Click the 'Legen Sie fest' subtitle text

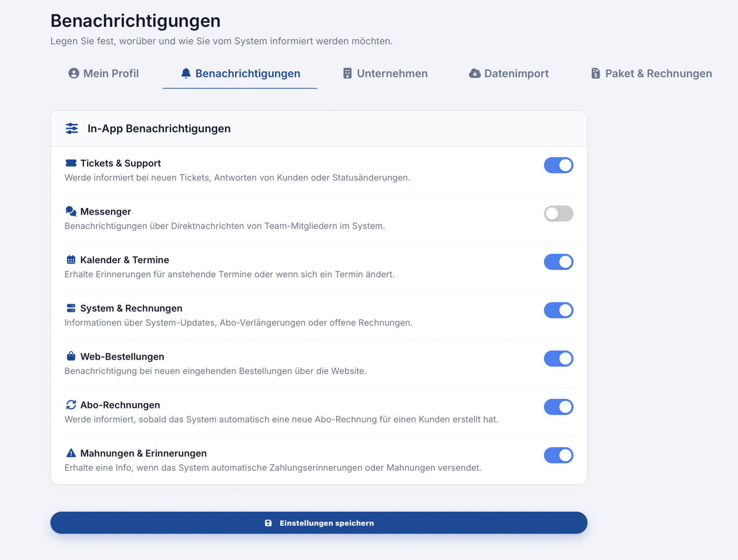[221, 41]
